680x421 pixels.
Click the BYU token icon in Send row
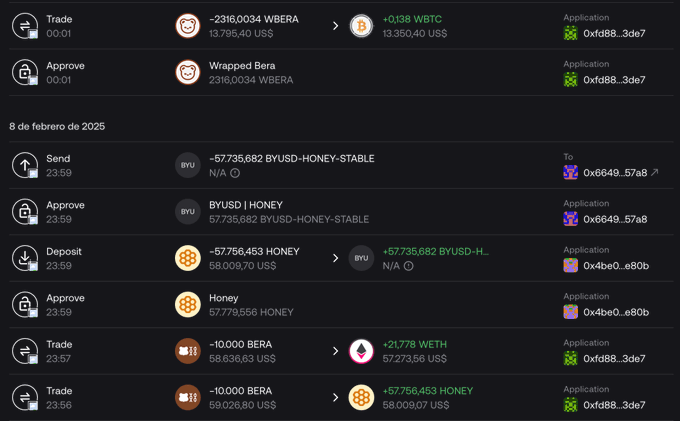point(188,165)
